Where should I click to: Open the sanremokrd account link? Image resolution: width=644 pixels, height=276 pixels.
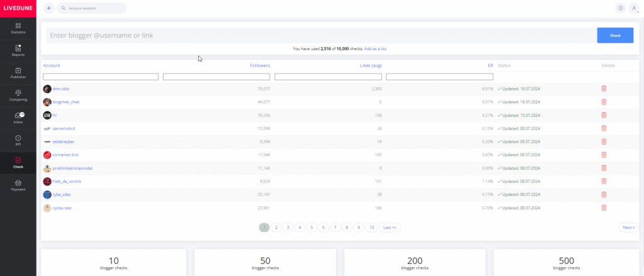pos(65,128)
